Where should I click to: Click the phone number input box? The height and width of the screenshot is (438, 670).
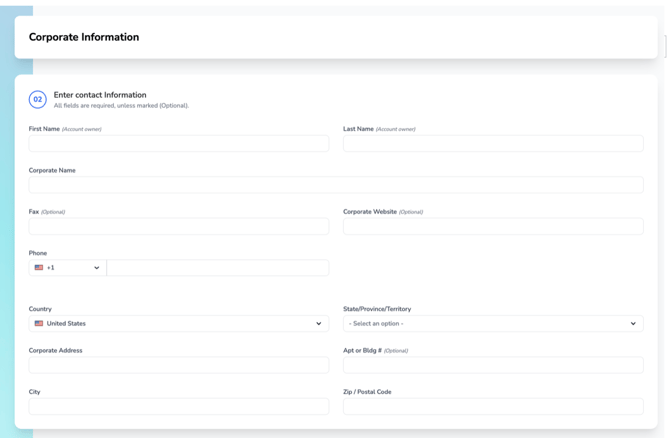218,268
